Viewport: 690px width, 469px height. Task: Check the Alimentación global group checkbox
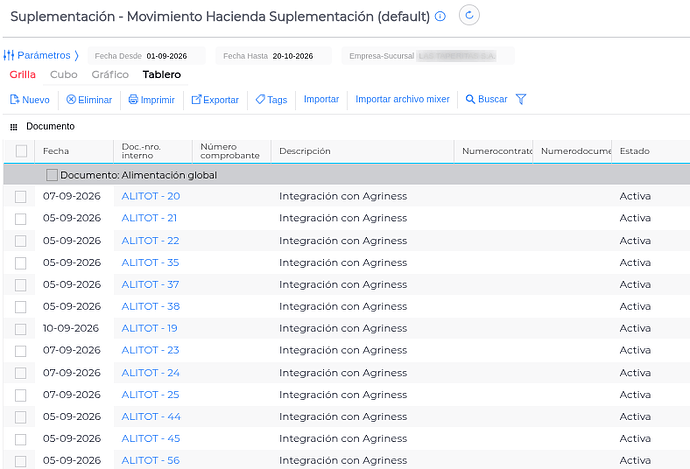click(x=52, y=175)
